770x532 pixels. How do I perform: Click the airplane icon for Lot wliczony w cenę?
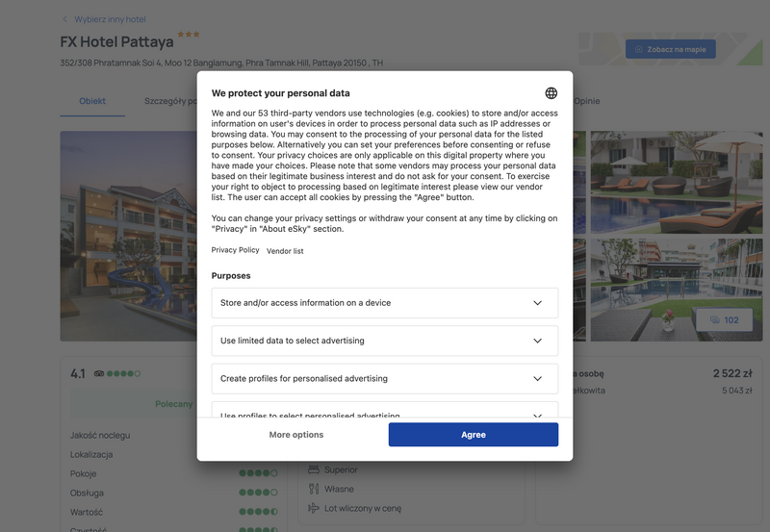[x=314, y=508]
